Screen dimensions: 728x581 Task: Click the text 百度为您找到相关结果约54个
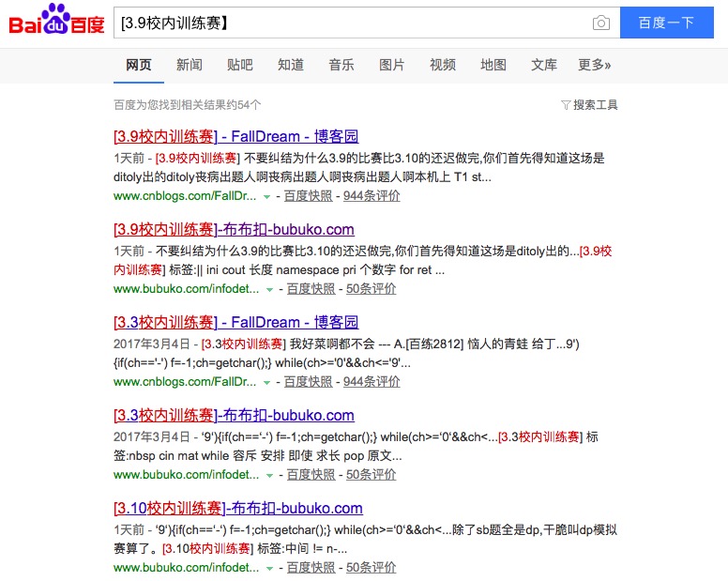(187, 105)
